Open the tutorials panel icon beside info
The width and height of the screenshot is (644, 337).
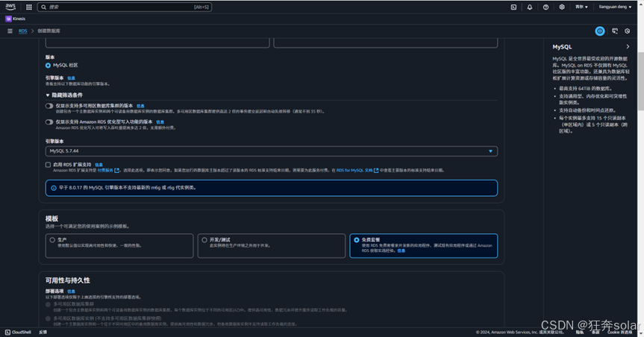pos(615,31)
